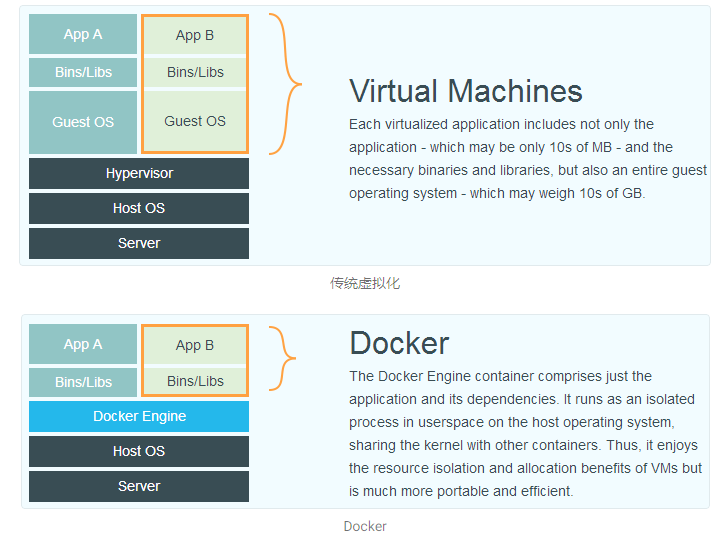Select the light green Guest OS block
The height and width of the screenshot is (547, 721).
pyautogui.click(x=195, y=121)
